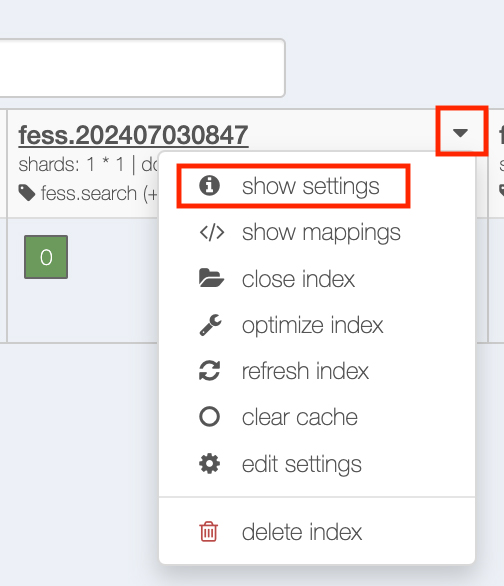Click the open folder icon for close index
The image size is (504, 586).
tap(211, 278)
